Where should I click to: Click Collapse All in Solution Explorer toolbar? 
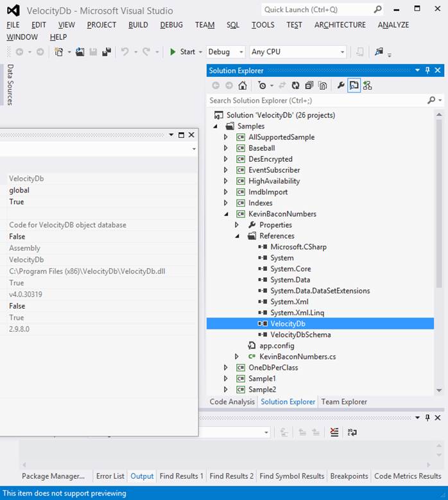click(309, 85)
